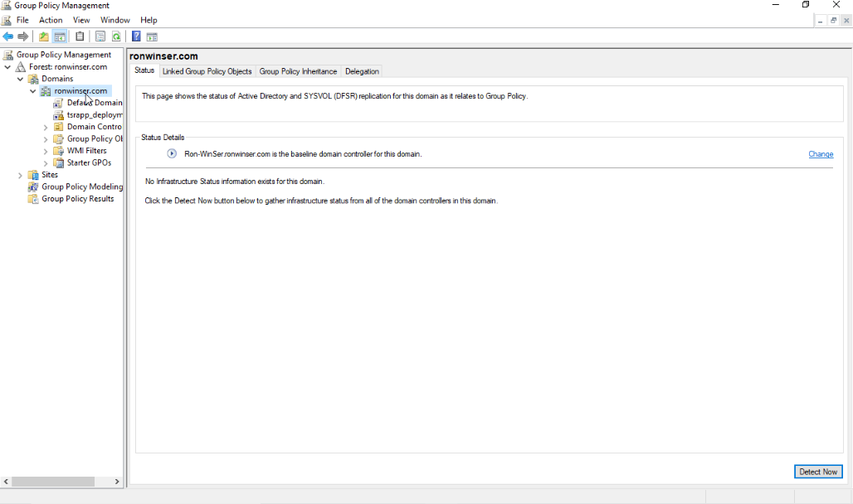Click the Detect Now button
The height and width of the screenshot is (504, 853).
(817, 472)
